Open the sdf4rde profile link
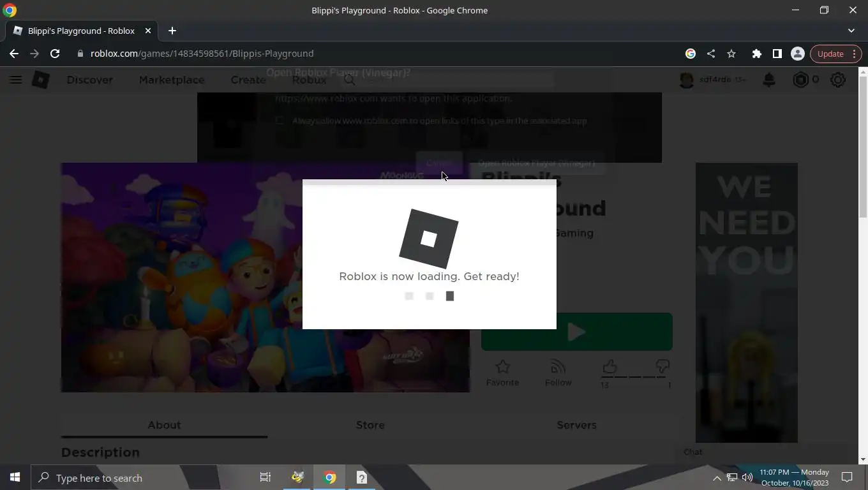This screenshot has width=868, height=490. click(712, 80)
